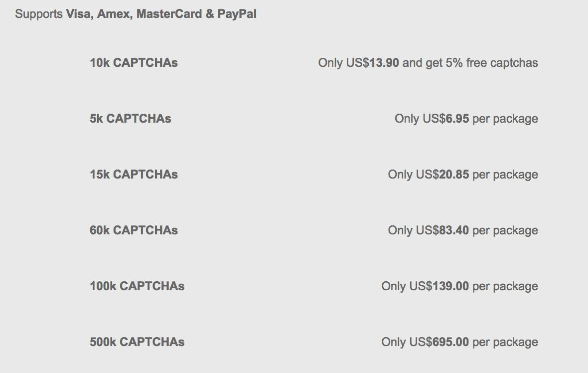The image size is (588, 373).
Task: Click the word Visa in supported payments
Action: click(79, 14)
